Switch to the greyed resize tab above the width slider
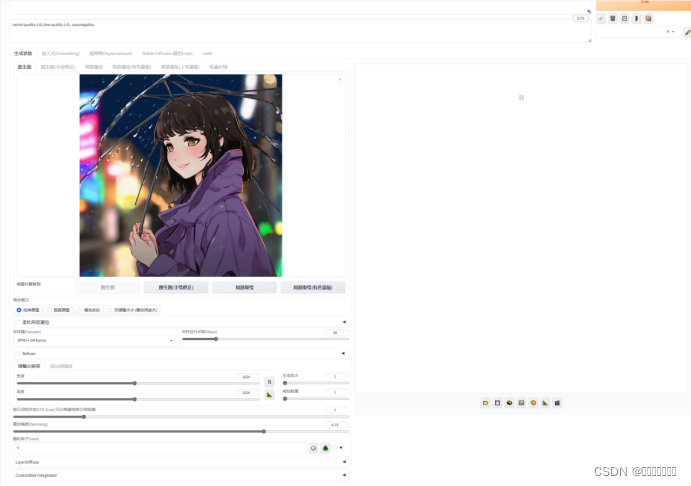The width and height of the screenshot is (691, 486). pos(61,367)
